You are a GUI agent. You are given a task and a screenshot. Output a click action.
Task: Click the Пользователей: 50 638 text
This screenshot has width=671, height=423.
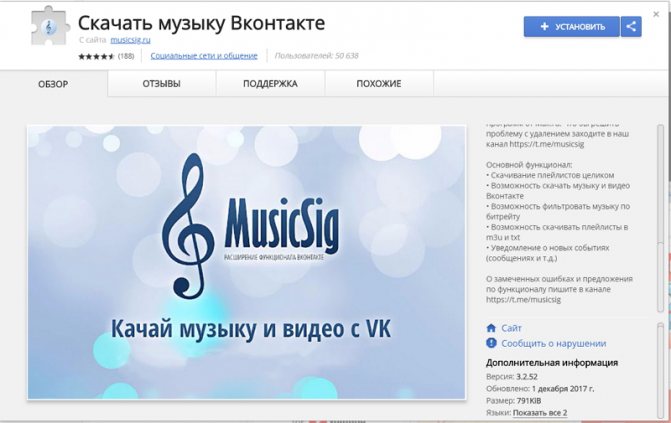(x=317, y=56)
